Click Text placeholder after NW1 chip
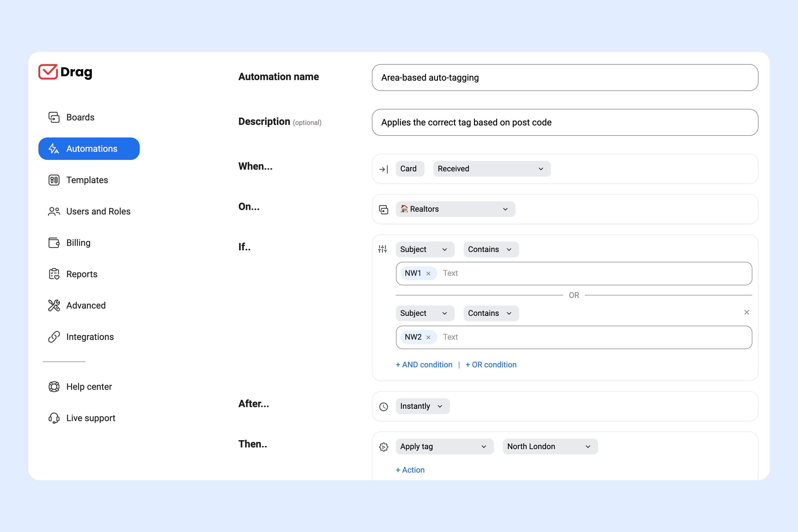The width and height of the screenshot is (798, 532). [x=450, y=273]
